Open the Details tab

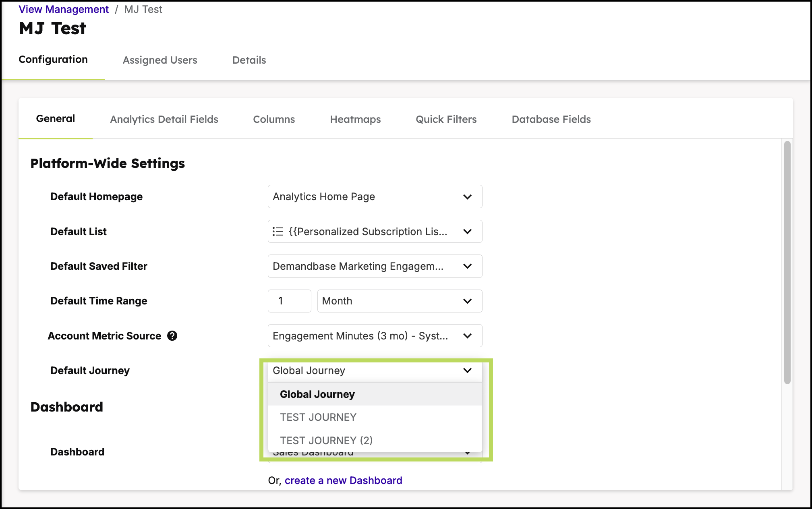(x=249, y=60)
